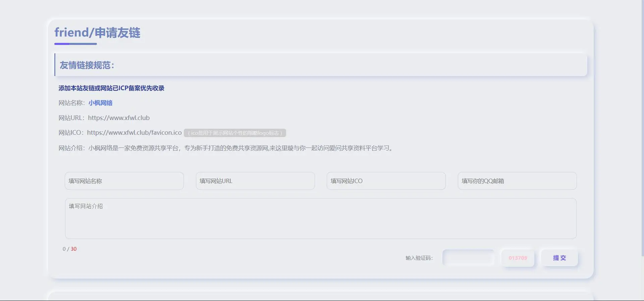Click the https://www.xfwl.club URL text
The image size is (644, 301).
[x=119, y=118]
